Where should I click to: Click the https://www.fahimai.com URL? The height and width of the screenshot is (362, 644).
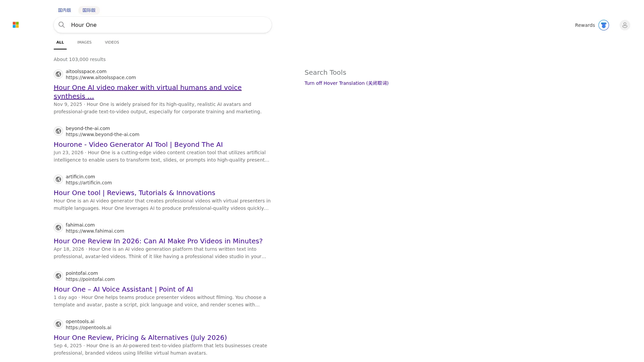coord(95,231)
